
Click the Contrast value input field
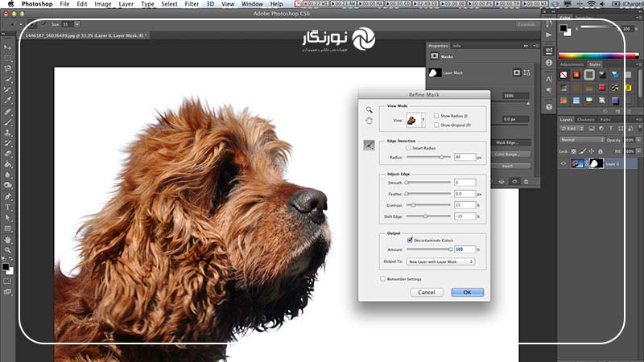pos(465,204)
